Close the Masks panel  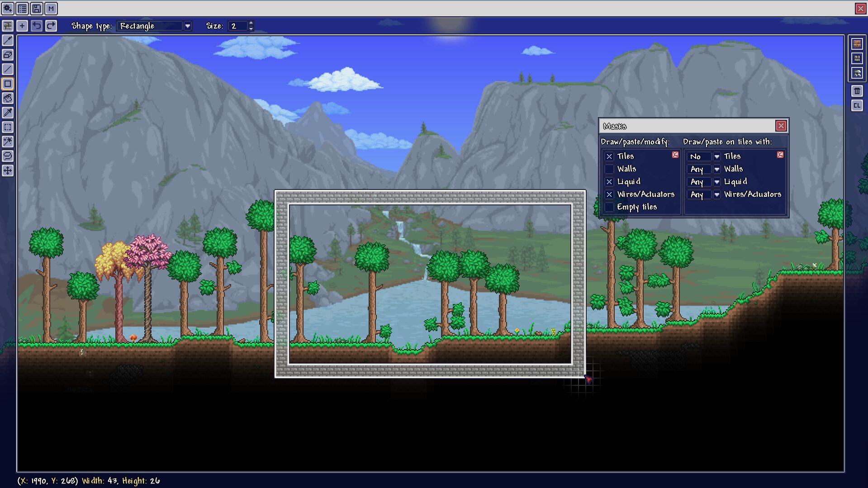(781, 126)
